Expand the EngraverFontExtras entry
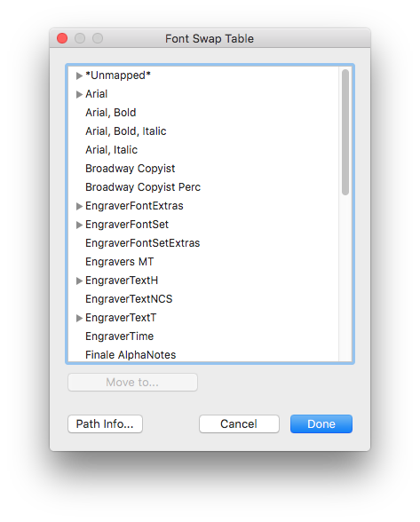This screenshot has width=420, height=522. 79,206
